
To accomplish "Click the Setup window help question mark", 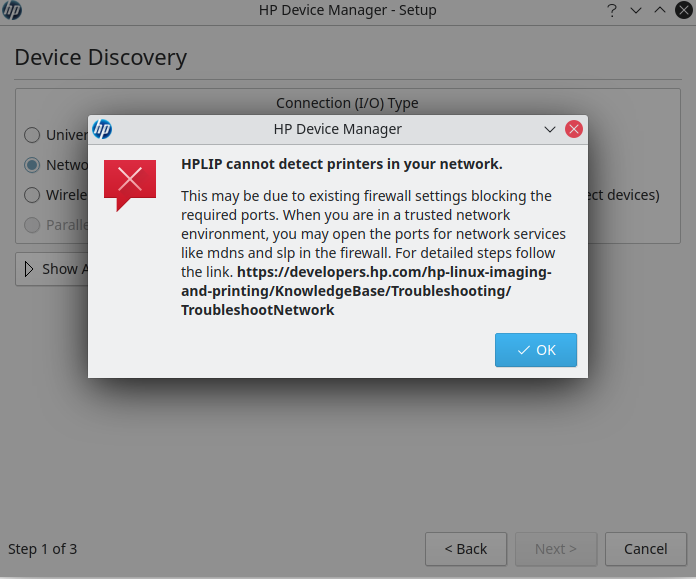I will pyautogui.click(x=612, y=10).
